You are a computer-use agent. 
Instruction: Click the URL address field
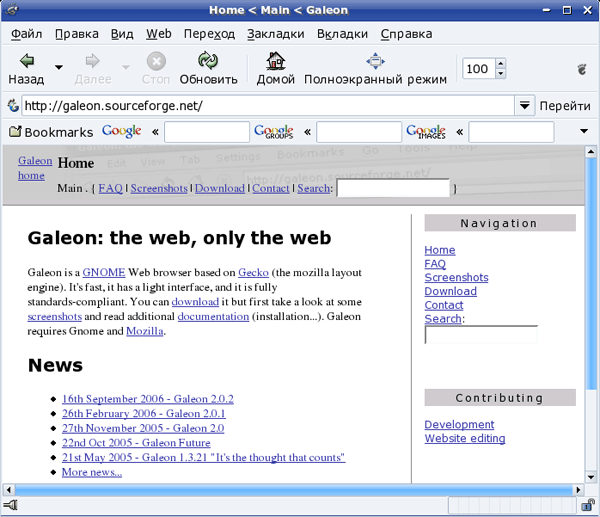[x=268, y=105]
